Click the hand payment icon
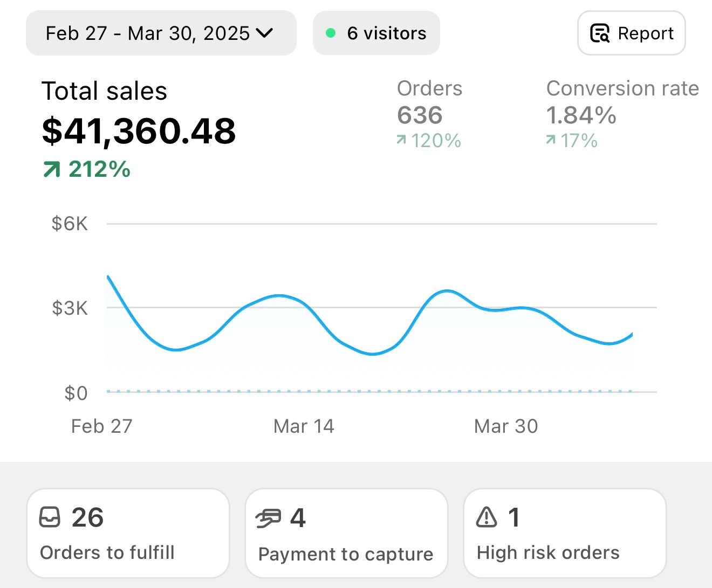Screen dimensions: 712x588 click(x=268, y=518)
